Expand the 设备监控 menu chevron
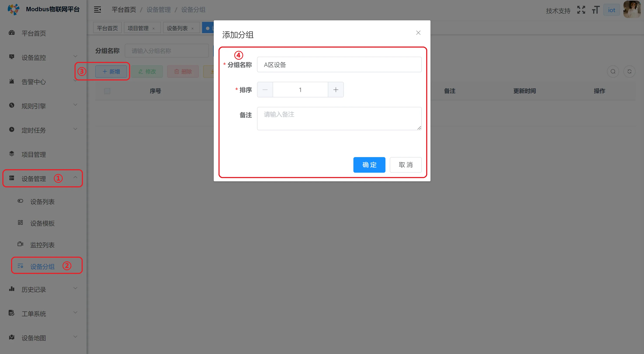The image size is (644, 354). pos(75,56)
